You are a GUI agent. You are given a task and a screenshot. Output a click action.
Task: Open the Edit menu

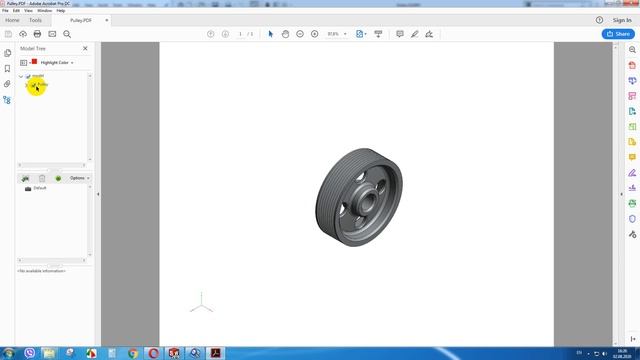pyautogui.click(x=16, y=11)
